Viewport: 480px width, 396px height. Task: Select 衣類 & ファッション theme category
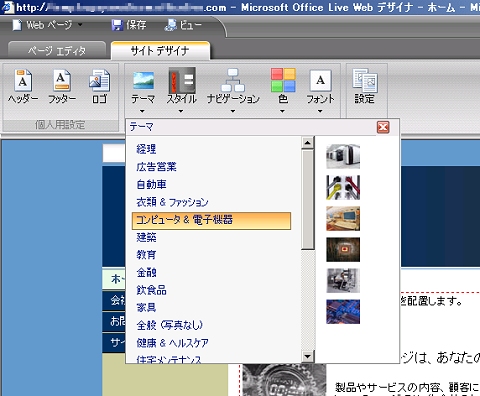coord(172,202)
